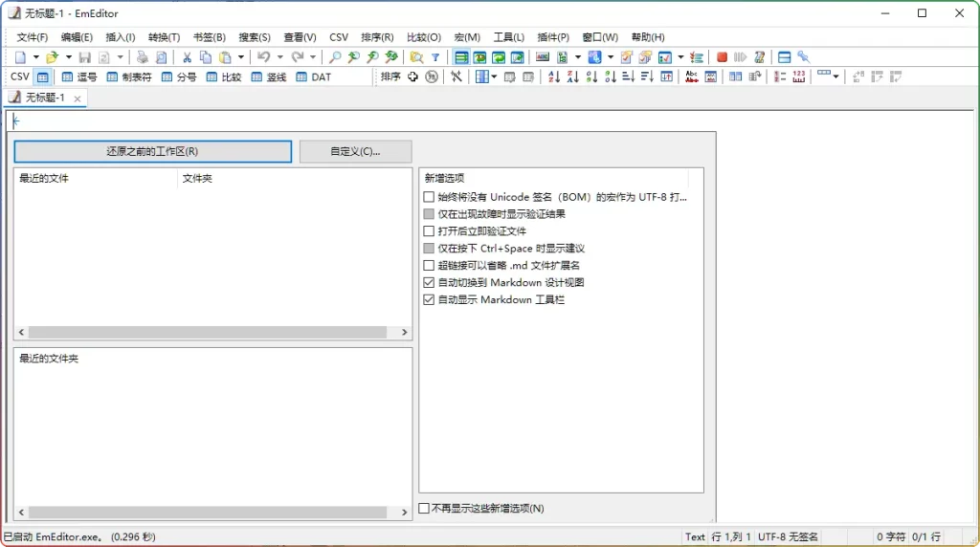Open the 编辑(E) menu
The width and height of the screenshot is (980, 547).
[77, 37]
